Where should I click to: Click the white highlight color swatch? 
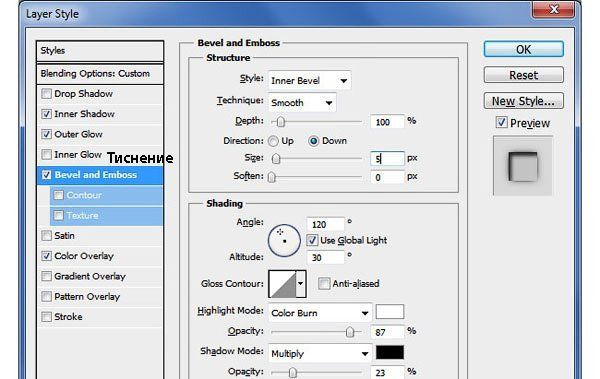point(390,312)
